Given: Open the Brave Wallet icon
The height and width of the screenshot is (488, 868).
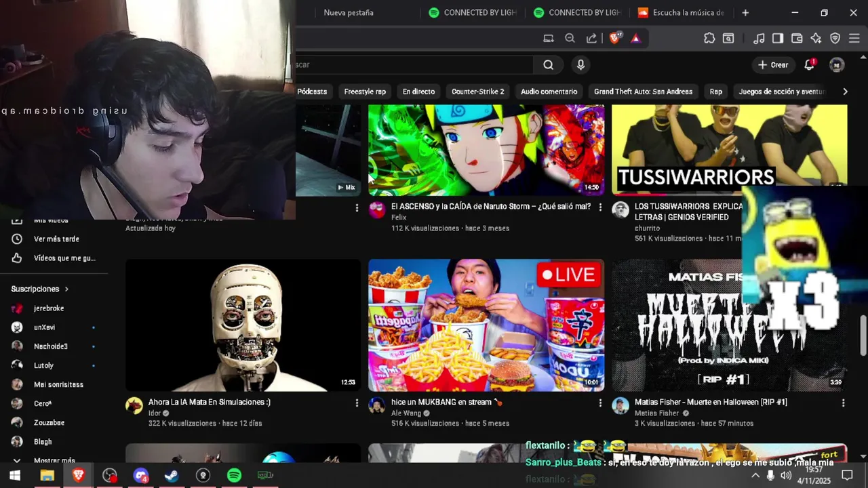Looking at the screenshot, I should (x=797, y=39).
